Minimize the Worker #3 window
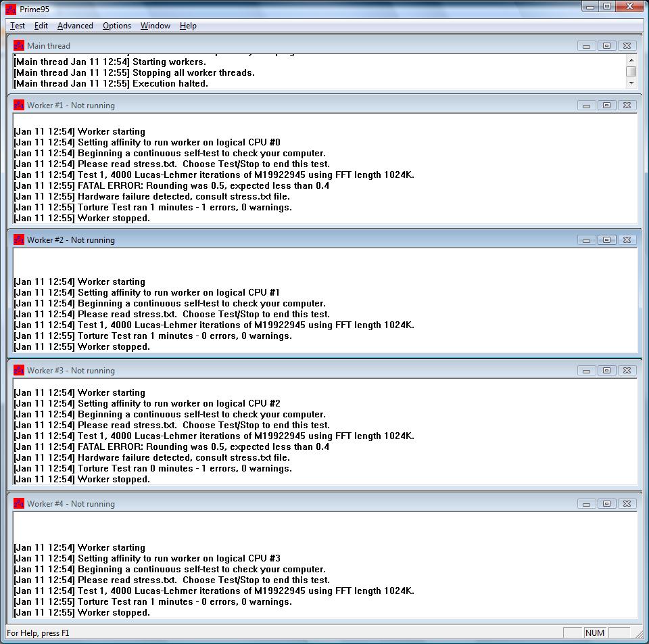Screen dimensions: 649x644 coord(587,371)
